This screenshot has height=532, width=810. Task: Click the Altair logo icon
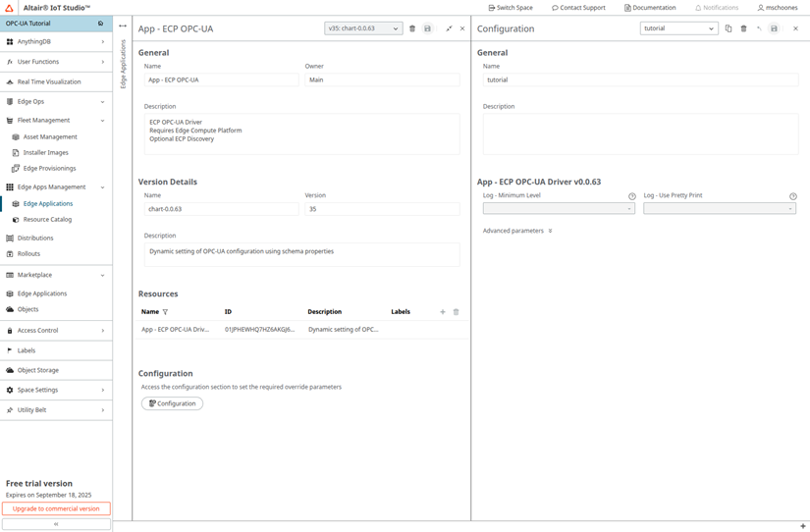[x=9, y=8]
